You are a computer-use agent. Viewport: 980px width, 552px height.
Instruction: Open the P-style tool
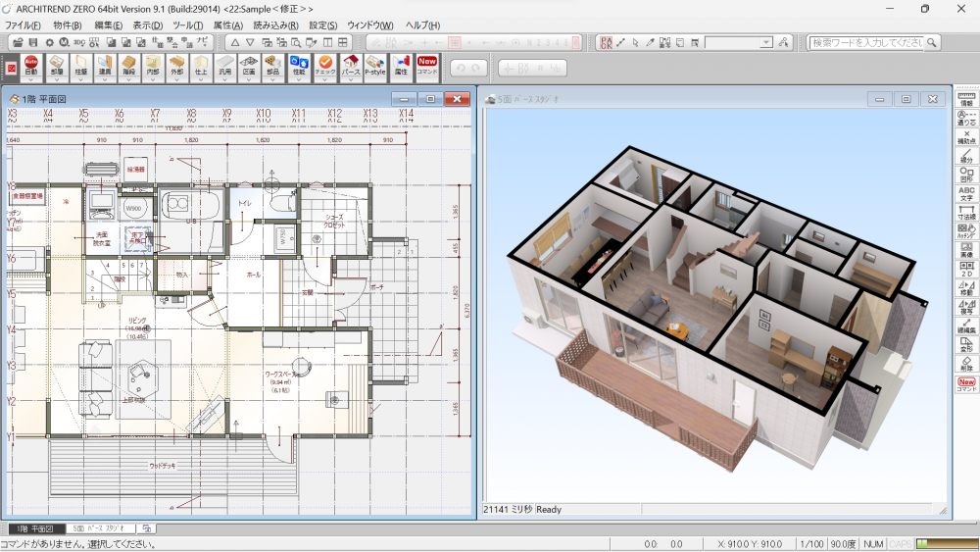tap(375, 66)
